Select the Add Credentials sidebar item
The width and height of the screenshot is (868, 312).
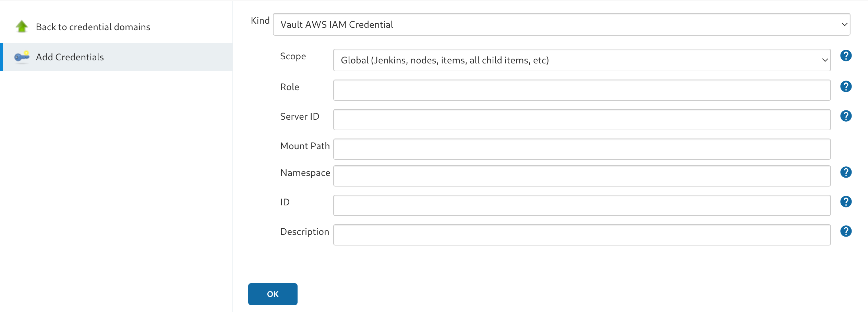click(x=117, y=57)
